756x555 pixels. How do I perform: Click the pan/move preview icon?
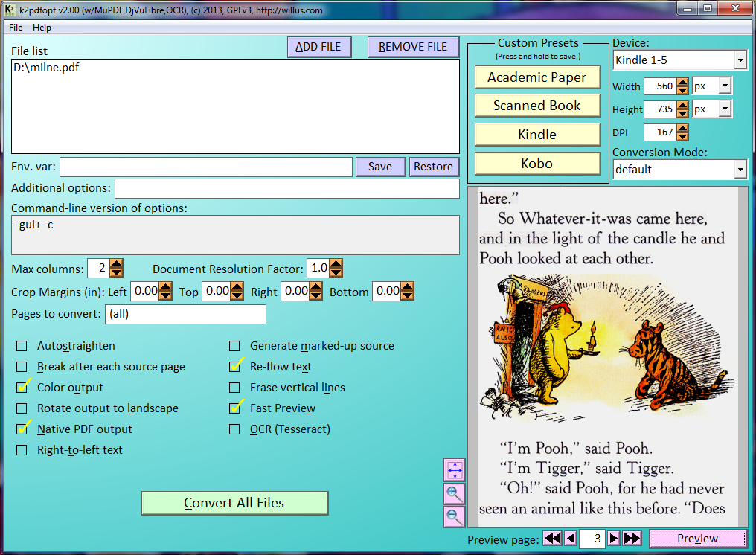pyautogui.click(x=454, y=469)
